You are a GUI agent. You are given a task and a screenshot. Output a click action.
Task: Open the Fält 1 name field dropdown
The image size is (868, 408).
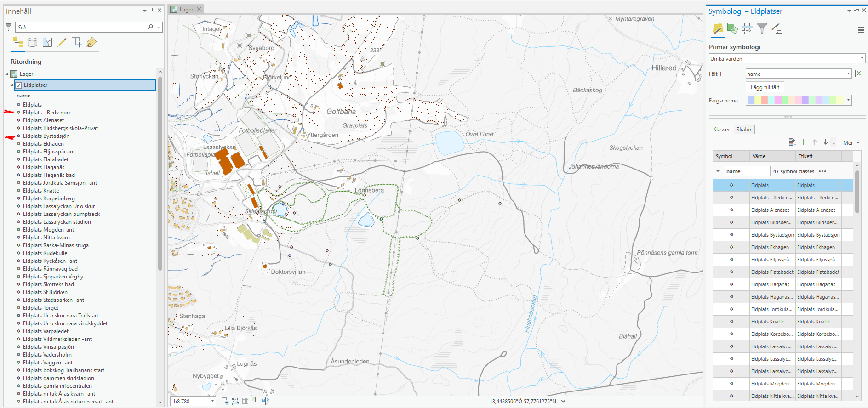click(x=799, y=74)
